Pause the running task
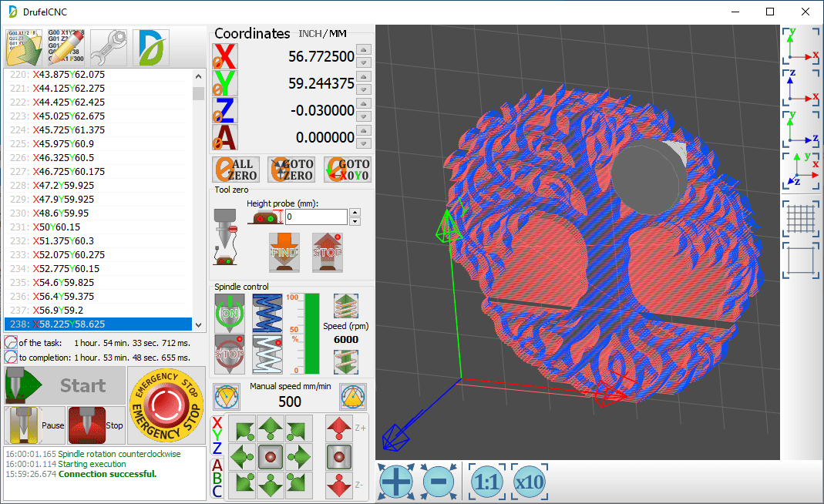 (x=35, y=425)
